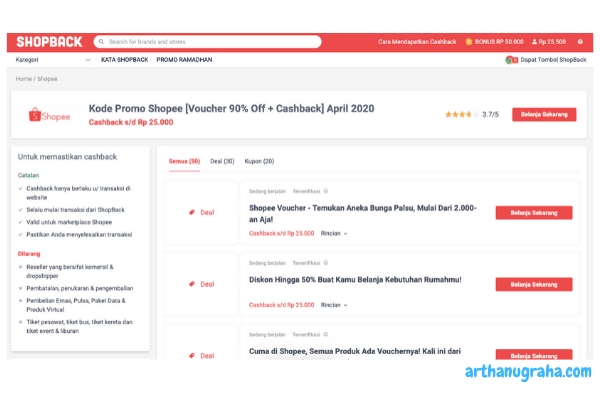The height and width of the screenshot is (400, 600).
Task: Select the Semua (50) tab
Action: click(x=184, y=161)
